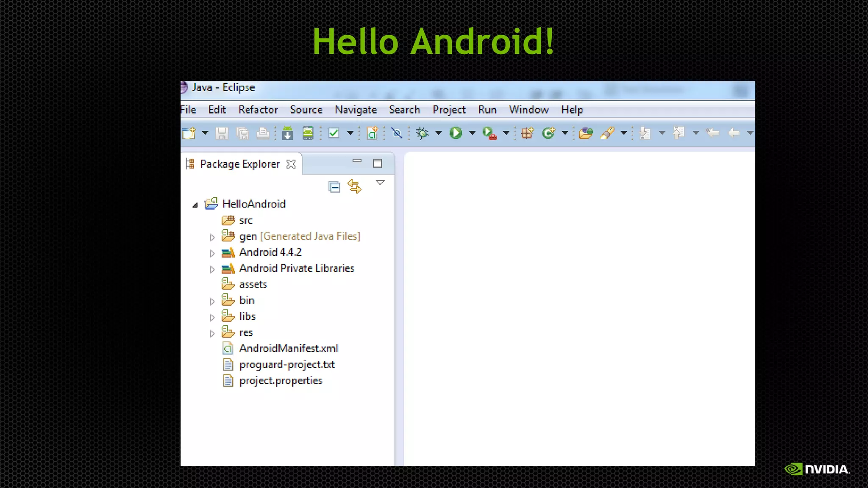The image size is (868, 488).
Task: Select gen [Generated Java Files] folder
Action: [x=300, y=236]
